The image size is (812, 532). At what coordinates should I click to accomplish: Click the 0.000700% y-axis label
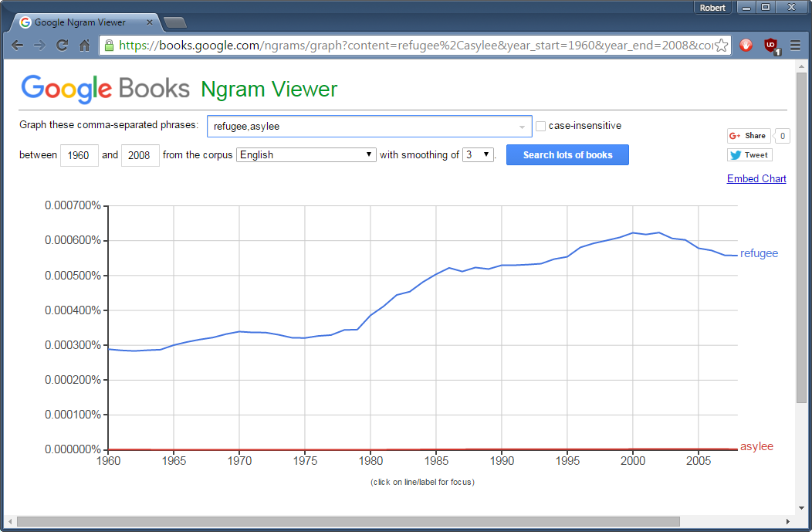tap(73, 205)
